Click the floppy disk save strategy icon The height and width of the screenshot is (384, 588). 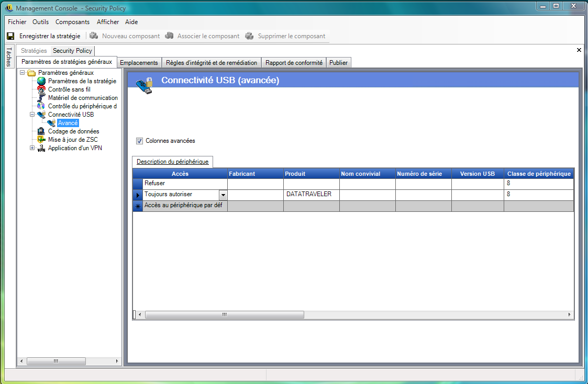(10, 36)
